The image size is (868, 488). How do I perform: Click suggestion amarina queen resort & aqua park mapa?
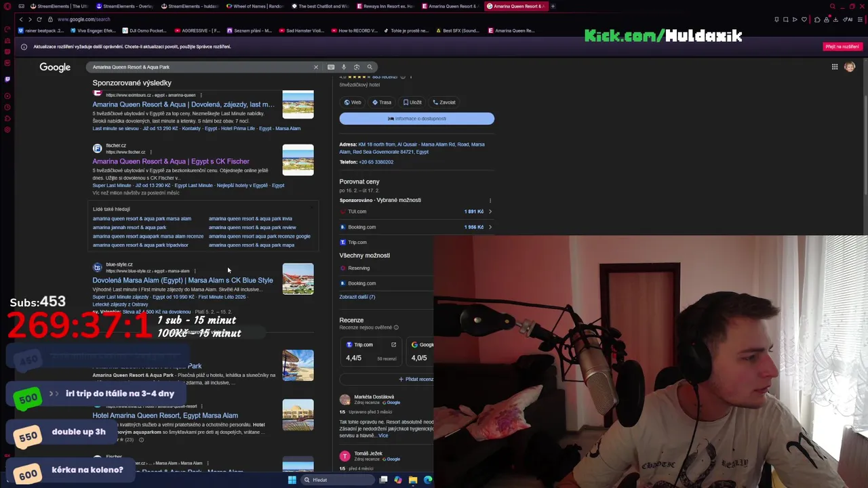click(252, 245)
